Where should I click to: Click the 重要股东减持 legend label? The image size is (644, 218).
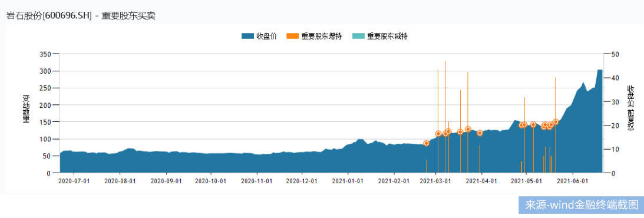(387, 37)
